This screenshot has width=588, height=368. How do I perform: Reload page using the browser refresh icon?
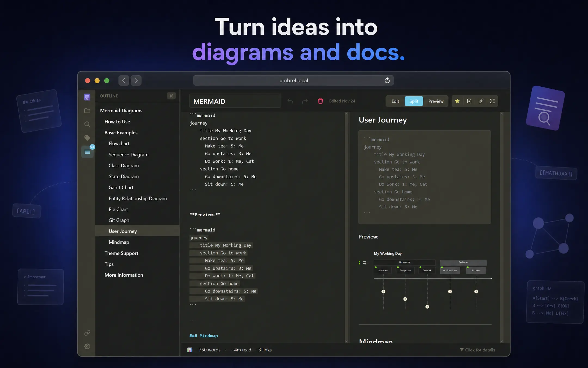(387, 80)
